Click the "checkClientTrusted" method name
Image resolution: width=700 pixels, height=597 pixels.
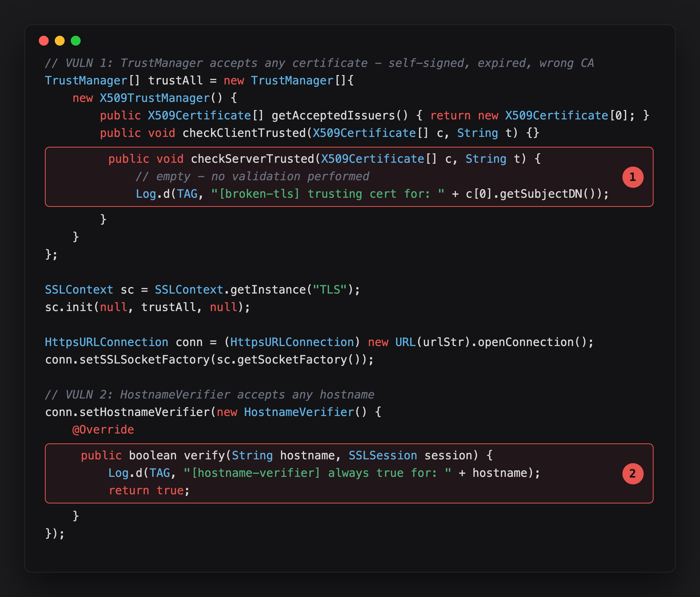244,133
